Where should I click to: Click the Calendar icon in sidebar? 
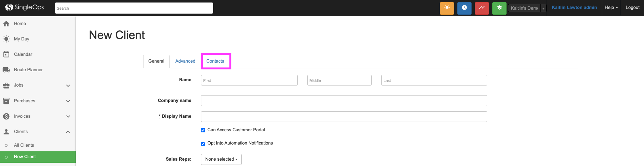click(x=6, y=54)
